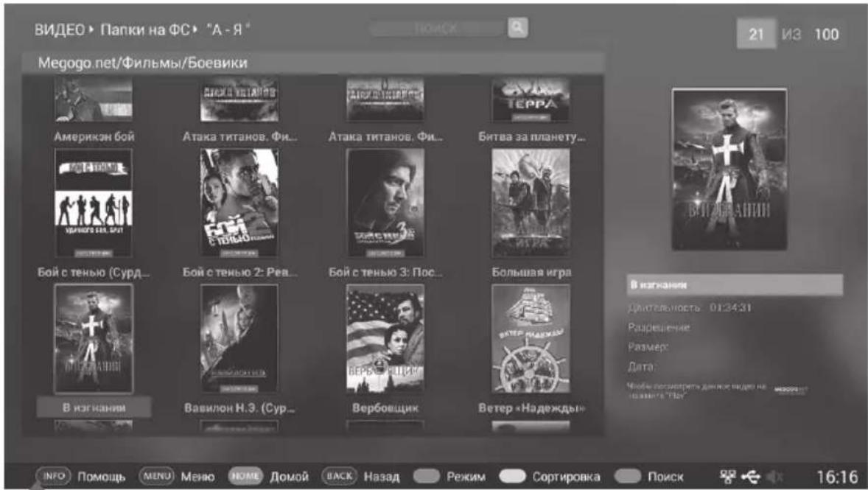Viewport: 868px width, 490px height.
Task: Click the Папки на ФС breadcrumb
Action: (145, 29)
